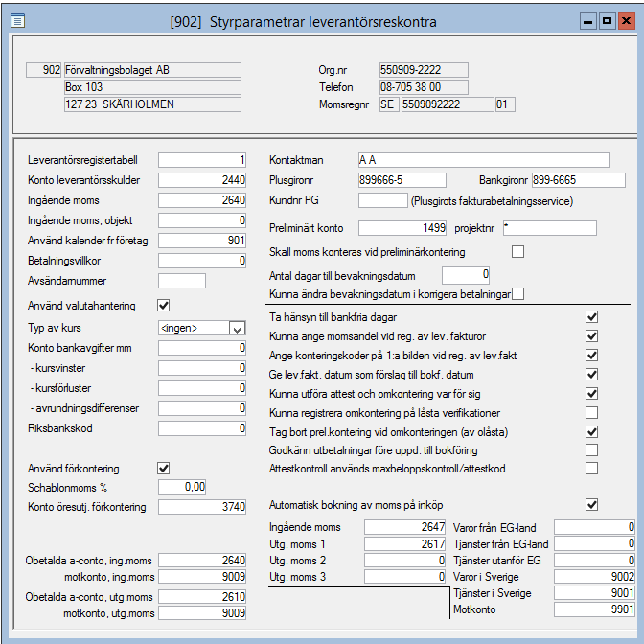
Task: Focus the Utg. moms 2 field
Action: [405, 561]
